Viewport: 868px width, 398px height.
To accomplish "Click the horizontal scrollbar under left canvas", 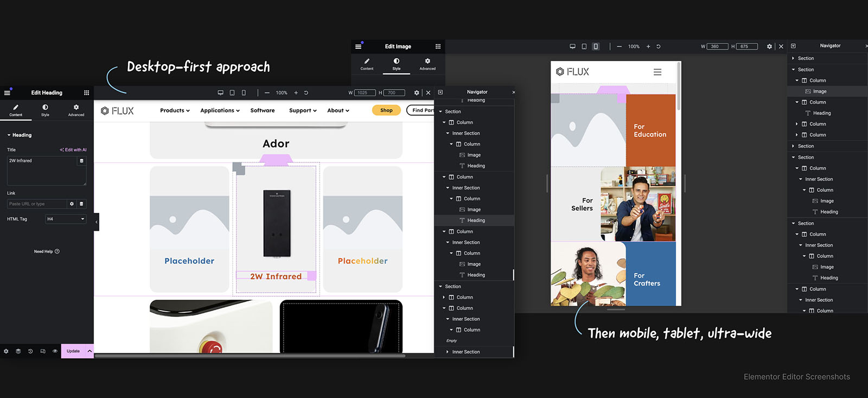I will (250, 356).
